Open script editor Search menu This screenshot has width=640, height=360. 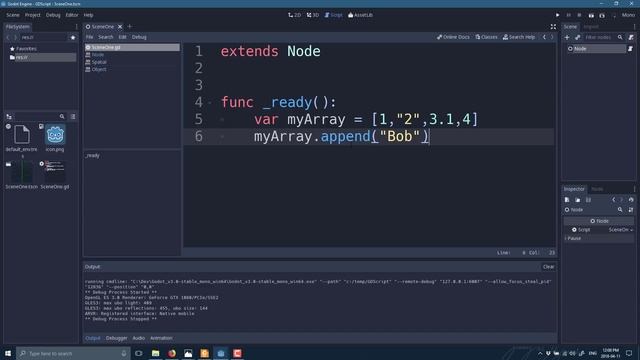tap(106, 37)
